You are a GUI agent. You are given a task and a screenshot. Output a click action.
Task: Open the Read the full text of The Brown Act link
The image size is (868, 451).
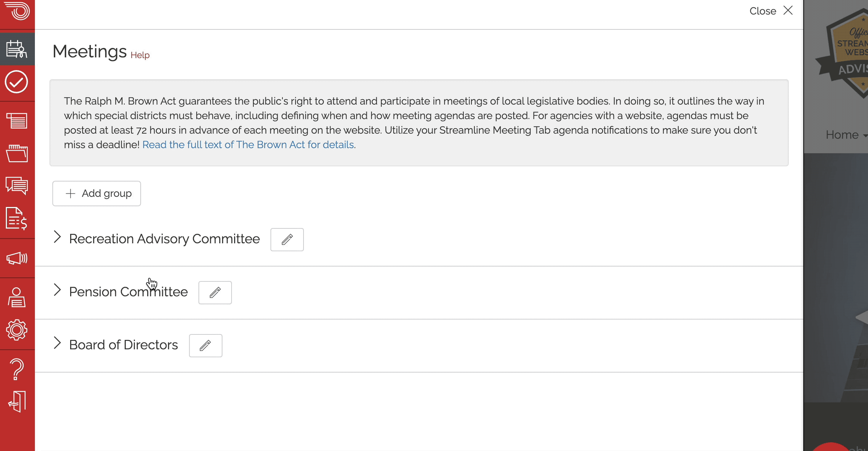(x=248, y=145)
